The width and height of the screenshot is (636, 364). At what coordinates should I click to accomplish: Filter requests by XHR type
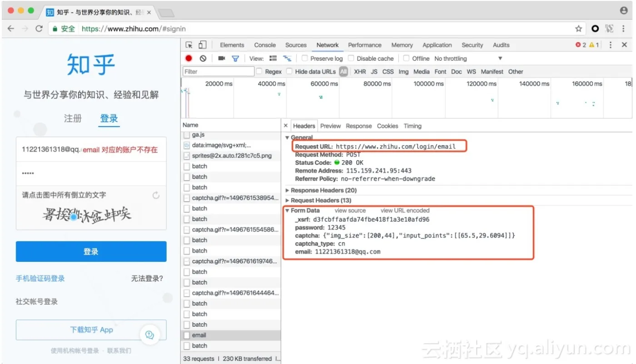click(x=360, y=71)
